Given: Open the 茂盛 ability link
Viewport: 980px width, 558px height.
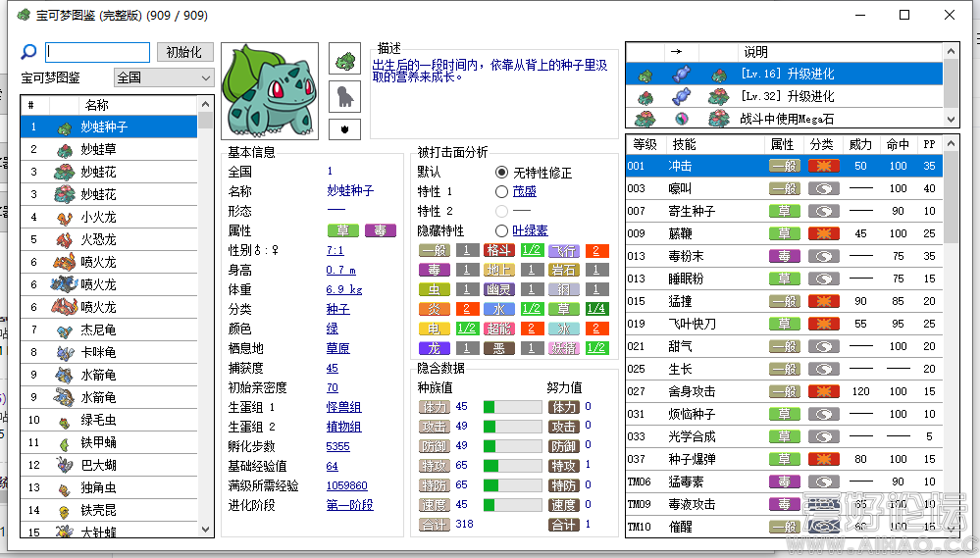Looking at the screenshot, I should click(525, 191).
